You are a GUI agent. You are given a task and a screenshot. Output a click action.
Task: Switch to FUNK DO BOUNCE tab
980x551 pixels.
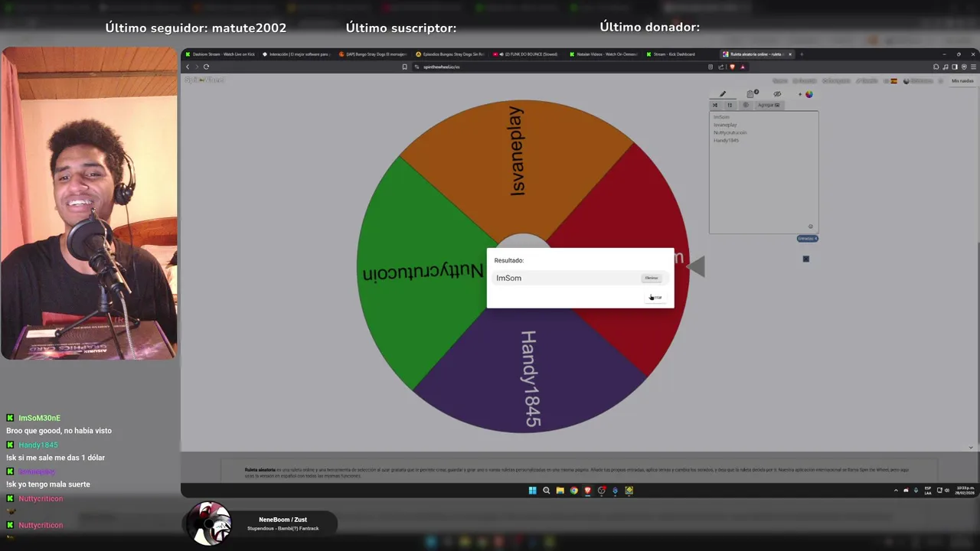[x=527, y=54]
